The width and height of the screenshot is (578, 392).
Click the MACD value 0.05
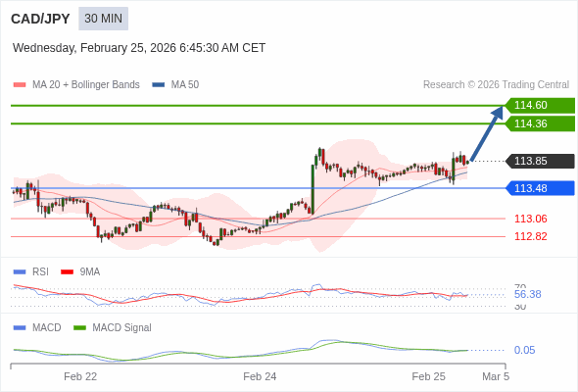pyautogui.click(x=524, y=350)
